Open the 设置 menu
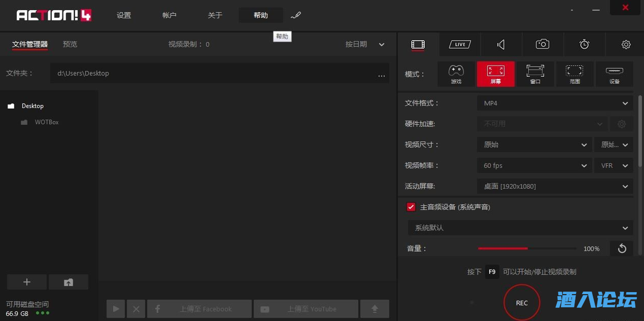Viewport: 644px width, 321px height. tap(124, 15)
